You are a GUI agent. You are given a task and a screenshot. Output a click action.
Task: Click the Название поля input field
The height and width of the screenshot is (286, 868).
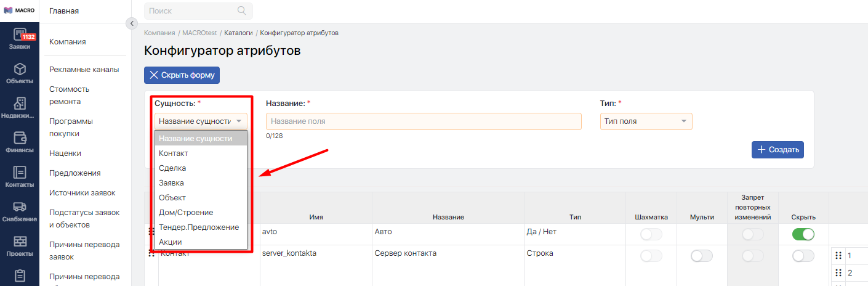pyautogui.click(x=423, y=121)
